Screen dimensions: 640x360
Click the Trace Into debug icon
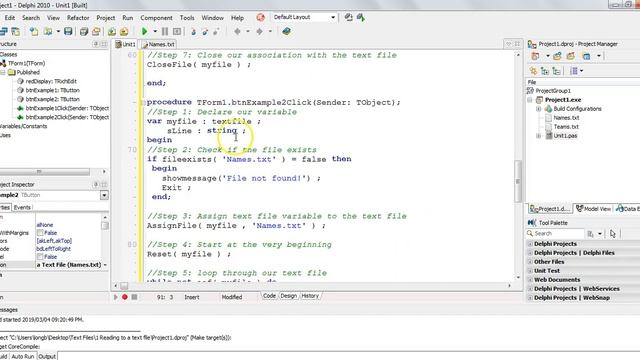click(x=193, y=31)
